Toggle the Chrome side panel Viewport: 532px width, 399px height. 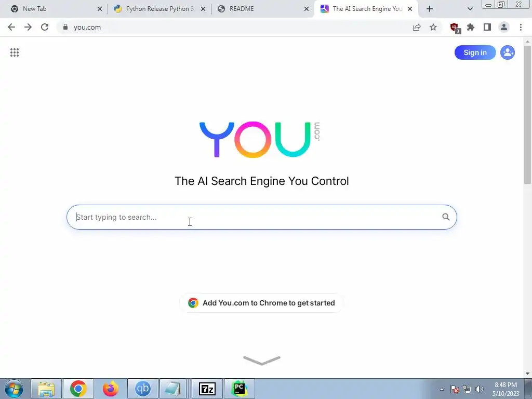(487, 27)
